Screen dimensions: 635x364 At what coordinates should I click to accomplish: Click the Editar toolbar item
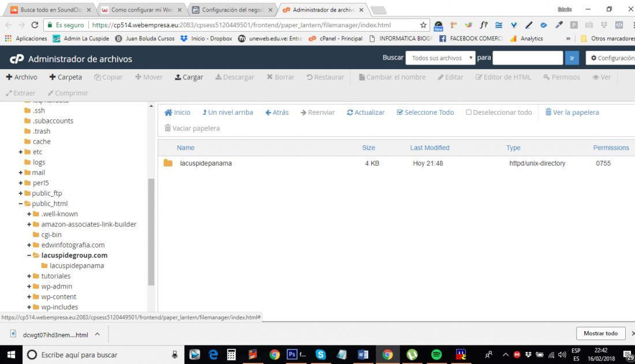450,77
